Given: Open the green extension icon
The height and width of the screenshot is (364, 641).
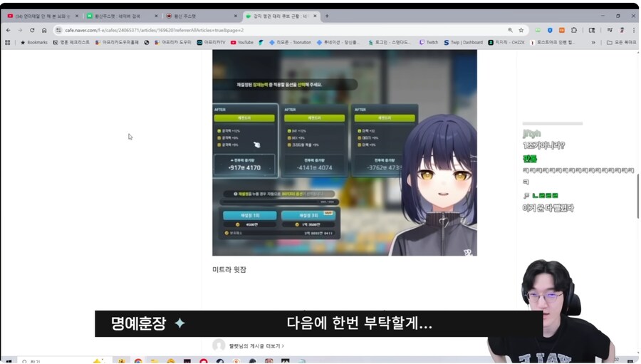Looking at the screenshot, I should (x=538, y=30).
